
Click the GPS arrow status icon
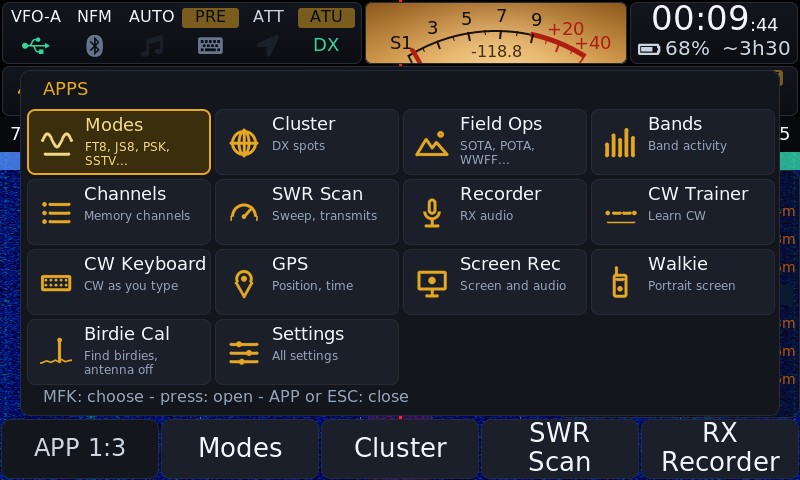pos(268,46)
